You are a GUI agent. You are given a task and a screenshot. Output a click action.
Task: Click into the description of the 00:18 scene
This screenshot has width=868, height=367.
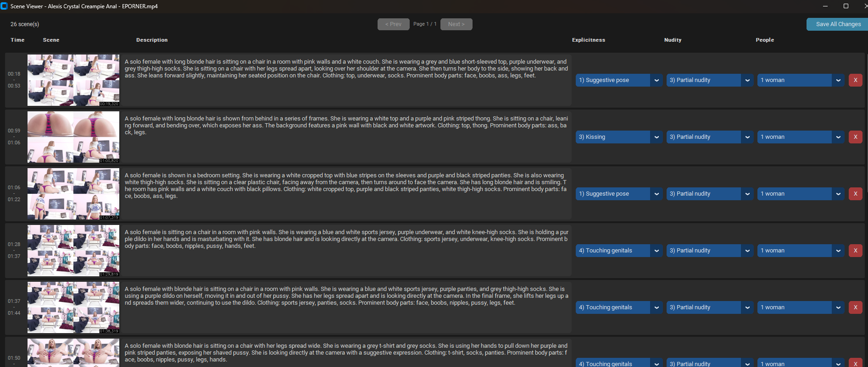(346, 80)
